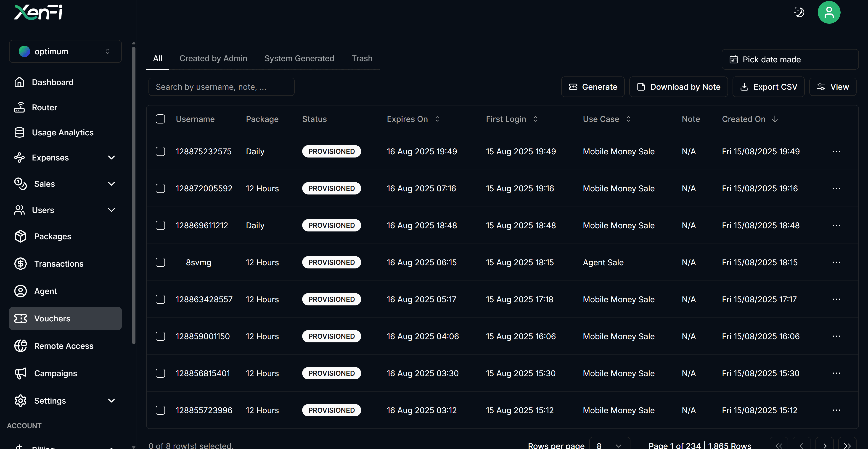
Task: Switch to the System Generated tab
Action: point(299,58)
